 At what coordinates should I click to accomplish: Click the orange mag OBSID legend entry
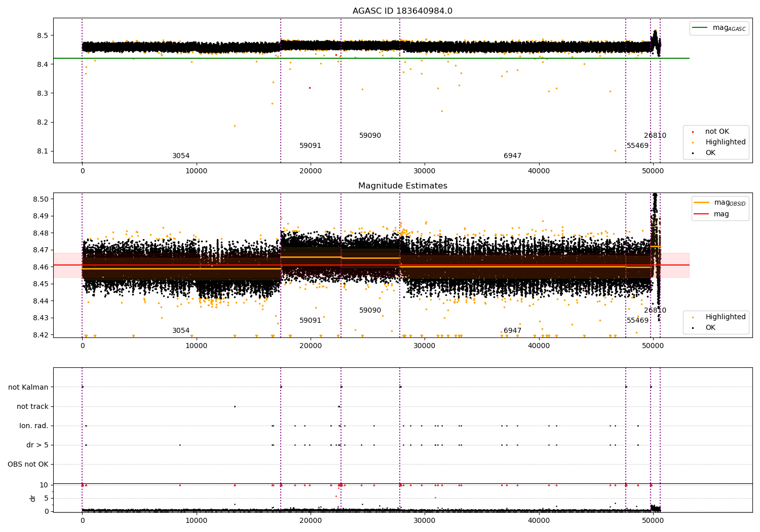click(x=720, y=203)
